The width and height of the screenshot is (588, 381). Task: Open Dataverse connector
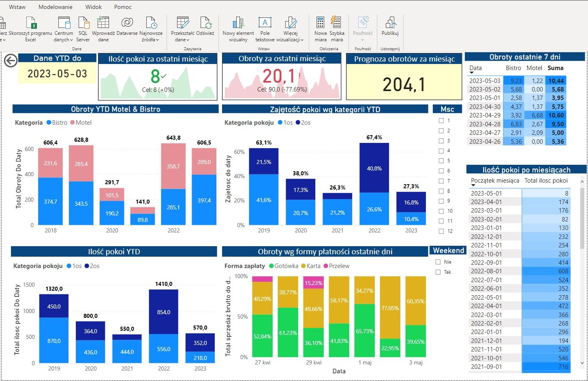tap(127, 23)
